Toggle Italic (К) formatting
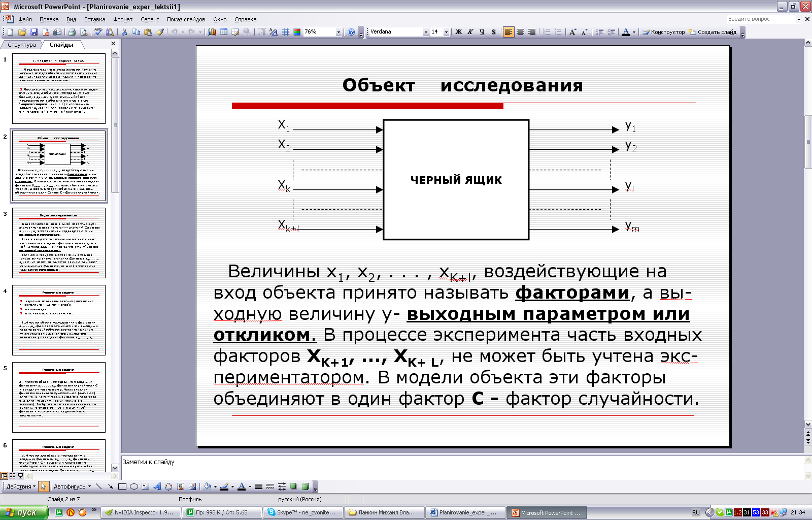This screenshot has height=520, width=812. (x=470, y=32)
